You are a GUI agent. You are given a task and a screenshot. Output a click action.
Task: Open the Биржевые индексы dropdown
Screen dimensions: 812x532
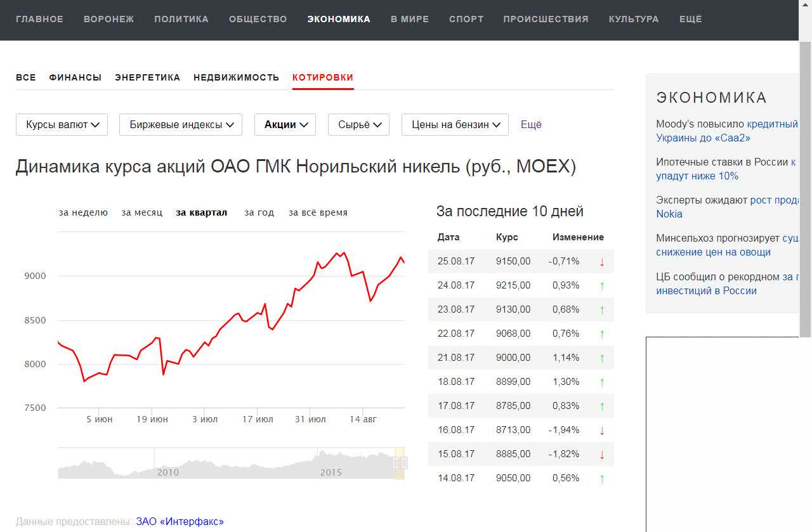pyautogui.click(x=181, y=125)
